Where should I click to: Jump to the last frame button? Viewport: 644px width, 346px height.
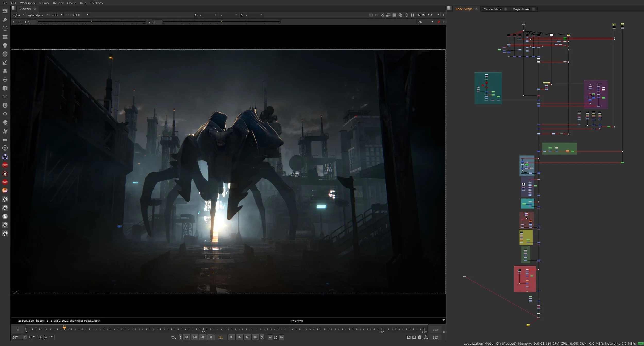(255, 337)
